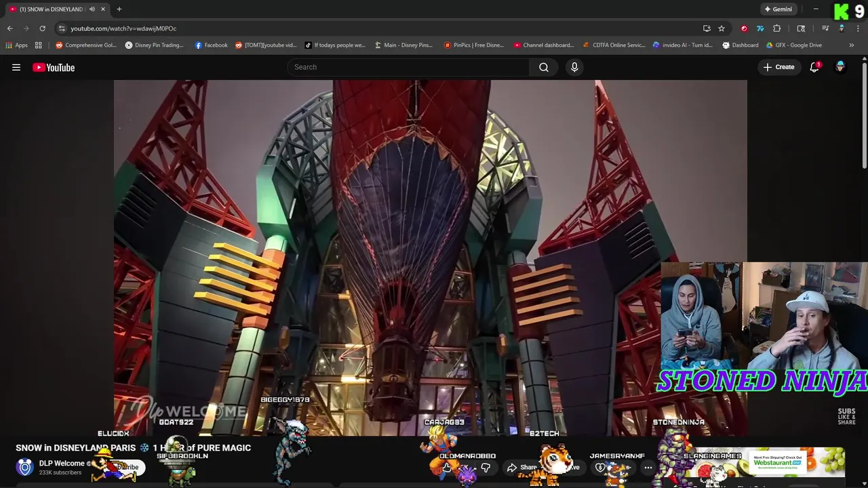Start voice search with microphone icon
This screenshot has height=488, width=868.
point(574,67)
